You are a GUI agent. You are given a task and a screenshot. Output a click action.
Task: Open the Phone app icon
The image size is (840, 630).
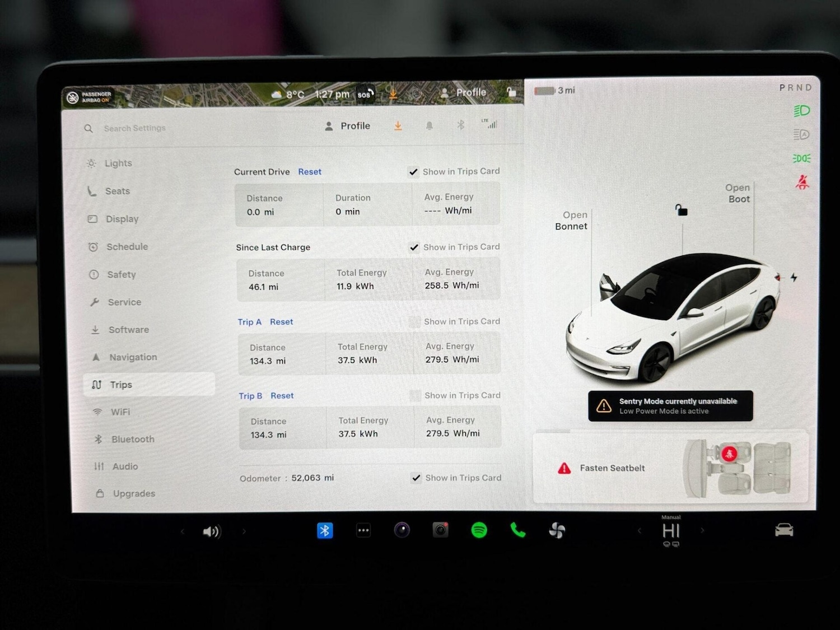coord(518,530)
